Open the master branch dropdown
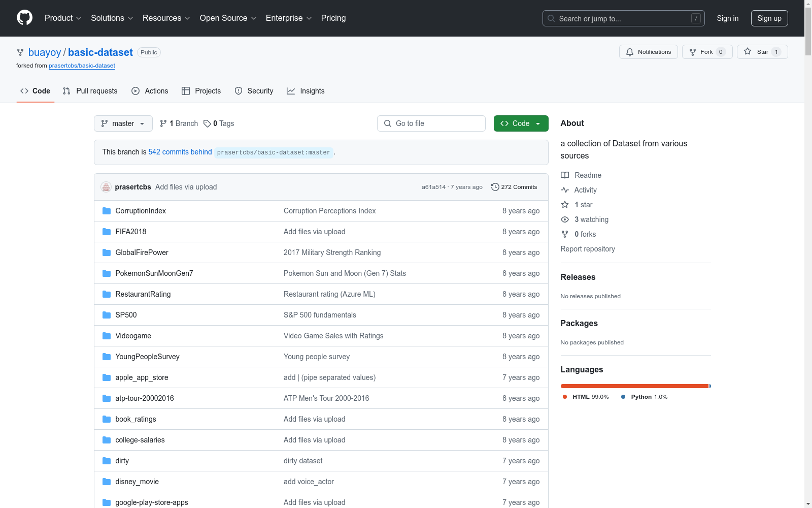The height and width of the screenshot is (508, 812). (123, 123)
